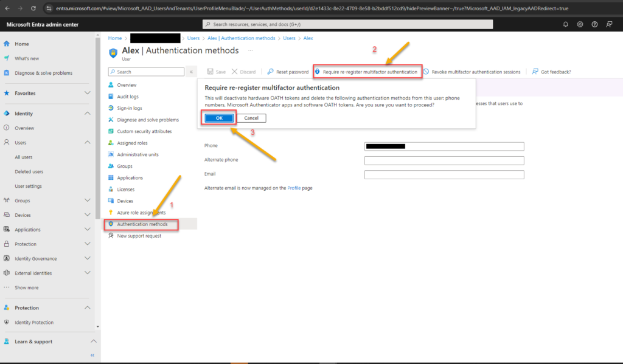Click the Got feedback icon

pos(535,72)
